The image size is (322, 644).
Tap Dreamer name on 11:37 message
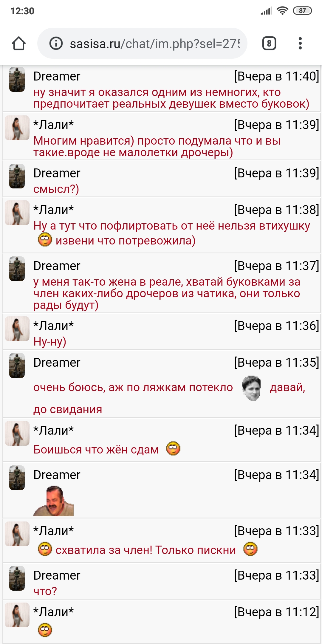point(57,266)
